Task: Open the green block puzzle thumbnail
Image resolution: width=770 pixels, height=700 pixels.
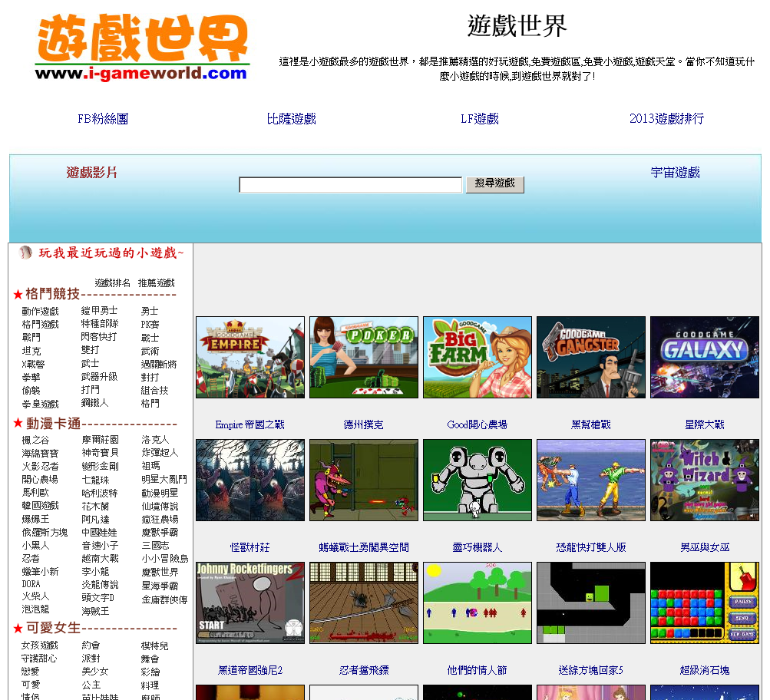Action: coord(591,603)
